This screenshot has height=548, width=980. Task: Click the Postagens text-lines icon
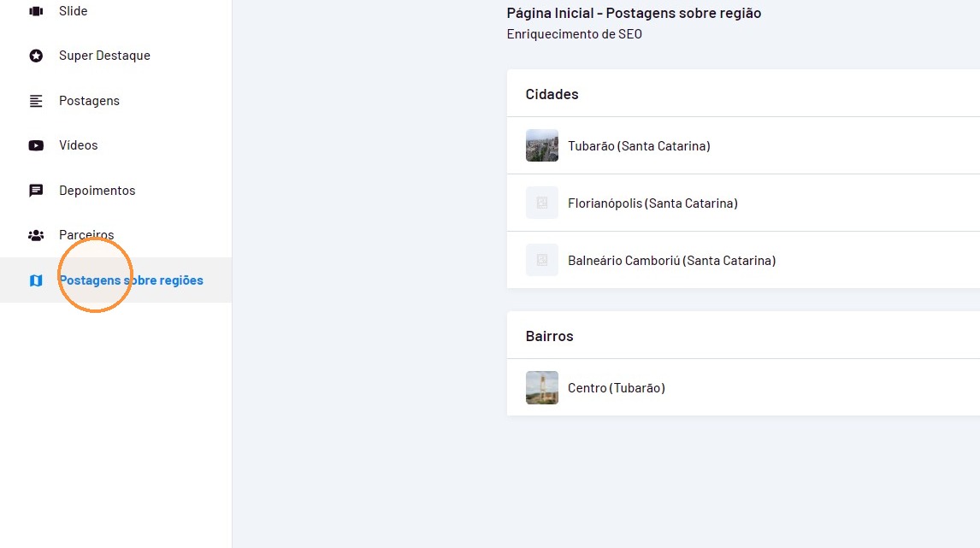pyautogui.click(x=36, y=101)
